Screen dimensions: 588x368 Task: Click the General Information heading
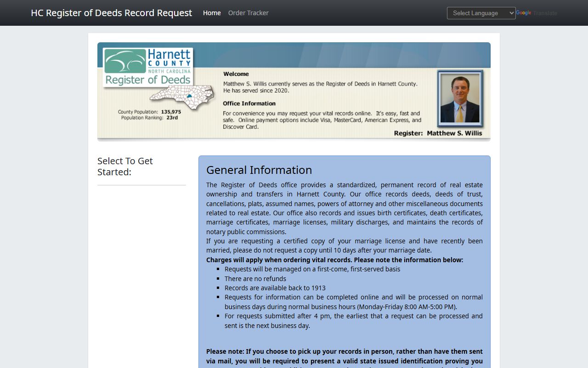pyautogui.click(x=259, y=170)
